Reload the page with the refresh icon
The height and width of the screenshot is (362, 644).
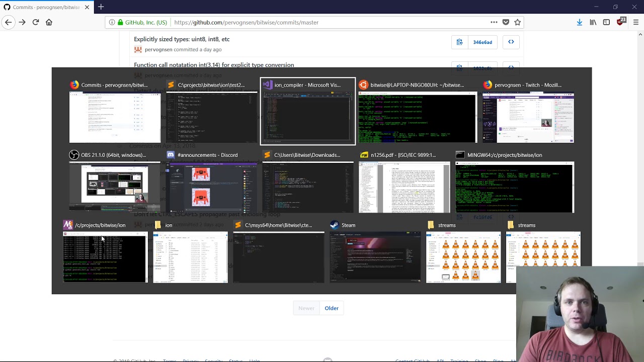tap(36, 22)
